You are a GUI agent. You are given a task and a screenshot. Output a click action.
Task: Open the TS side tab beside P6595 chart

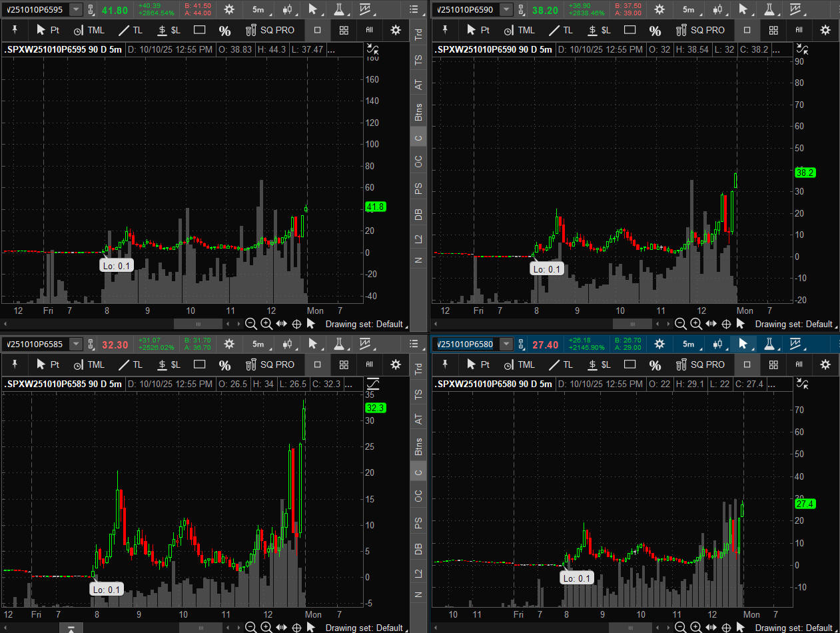point(418,59)
